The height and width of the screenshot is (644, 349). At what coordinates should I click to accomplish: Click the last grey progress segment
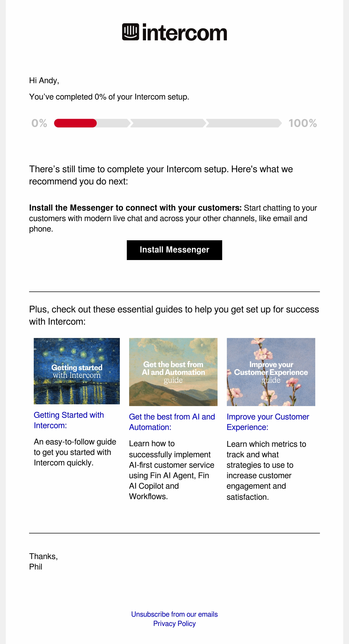click(x=244, y=123)
